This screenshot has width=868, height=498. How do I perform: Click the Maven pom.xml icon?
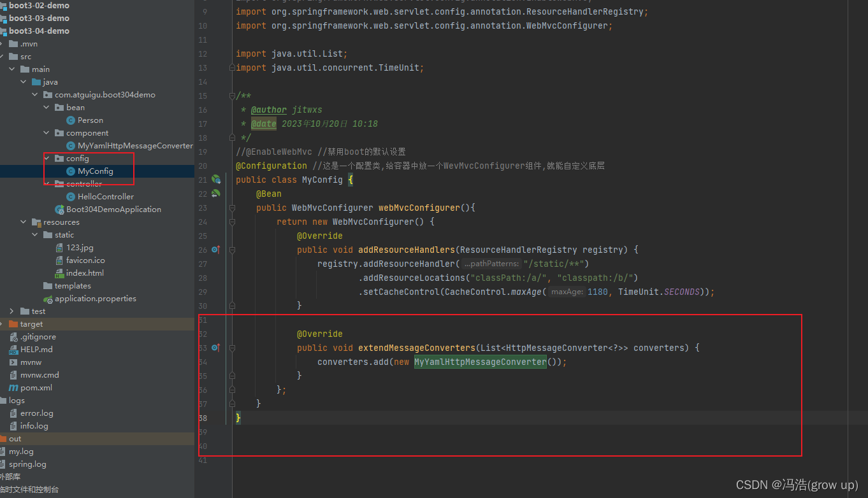(13, 388)
